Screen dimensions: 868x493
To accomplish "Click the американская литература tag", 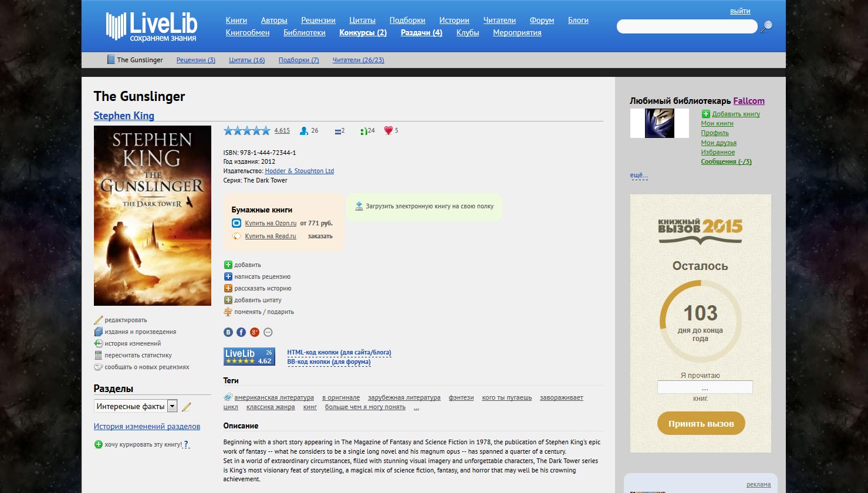I will [x=274, y=397].
